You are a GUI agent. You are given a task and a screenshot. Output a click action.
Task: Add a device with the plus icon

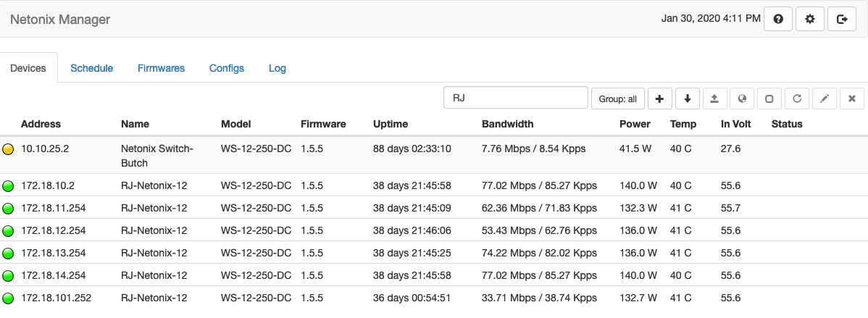point(659,99)
